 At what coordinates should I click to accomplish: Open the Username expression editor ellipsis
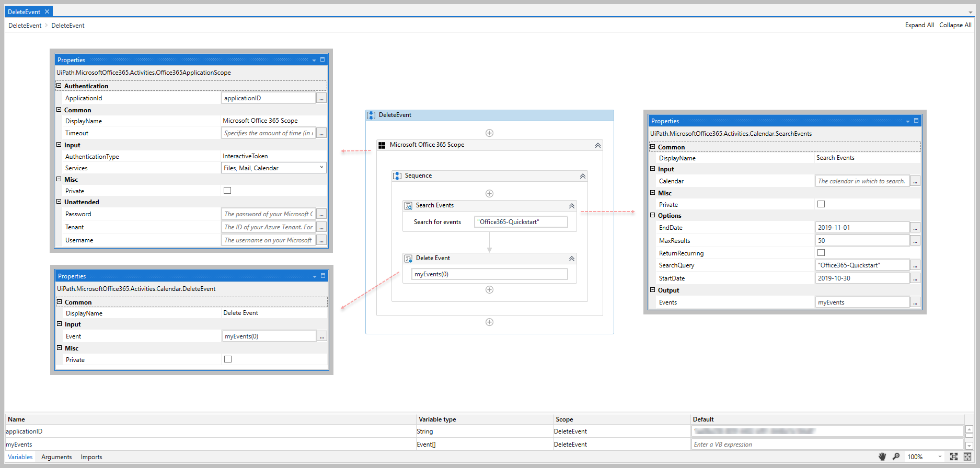[x=322, y=240]
